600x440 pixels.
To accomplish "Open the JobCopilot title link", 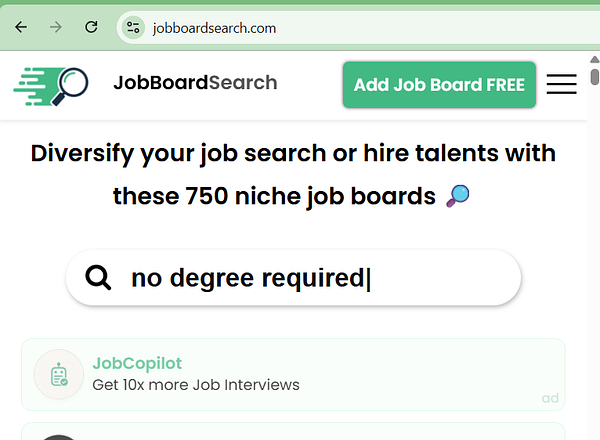I will (x=137, y=364).
